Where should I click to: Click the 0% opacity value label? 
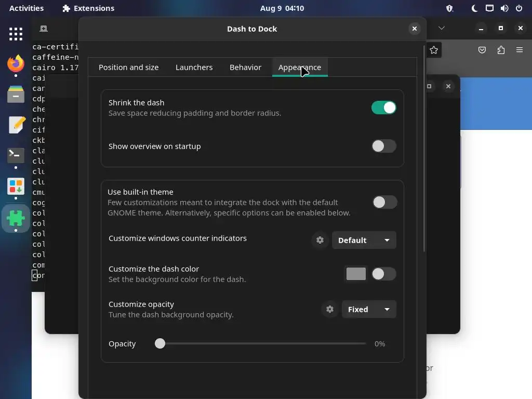380,344
